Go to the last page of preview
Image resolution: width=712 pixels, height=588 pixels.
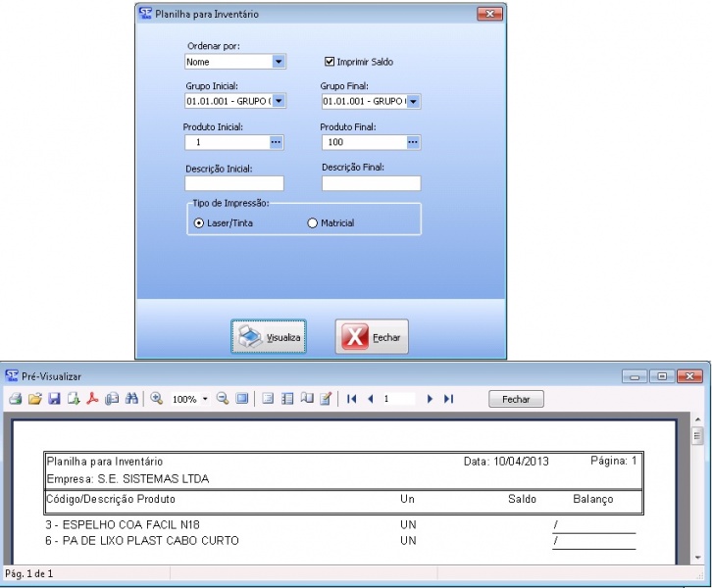448,399
